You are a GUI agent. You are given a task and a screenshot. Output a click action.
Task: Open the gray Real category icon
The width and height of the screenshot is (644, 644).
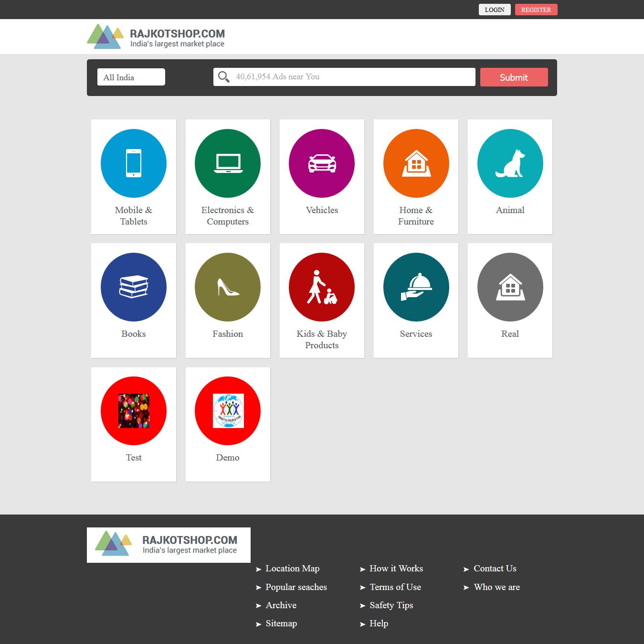(510, 287)
